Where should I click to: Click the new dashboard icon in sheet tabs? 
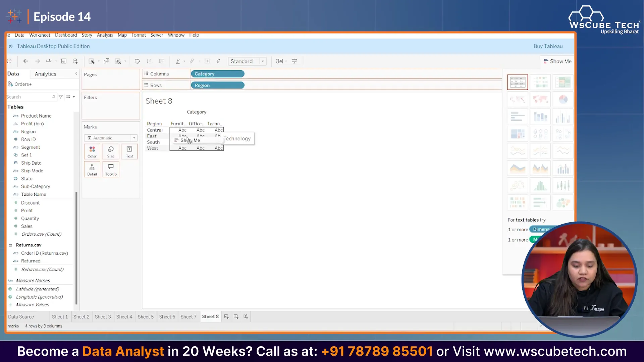tap(236, 316)
